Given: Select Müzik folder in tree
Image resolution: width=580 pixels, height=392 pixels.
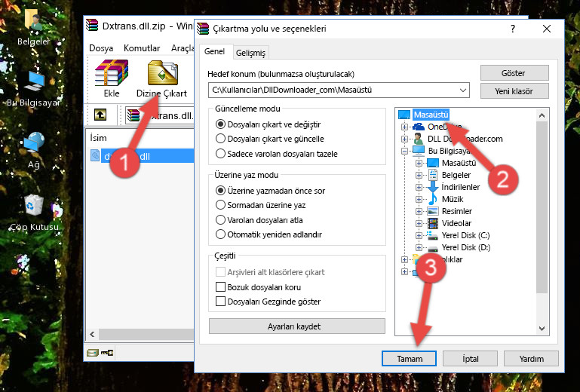Looking at the screenshot, I should tap(453, 199).
